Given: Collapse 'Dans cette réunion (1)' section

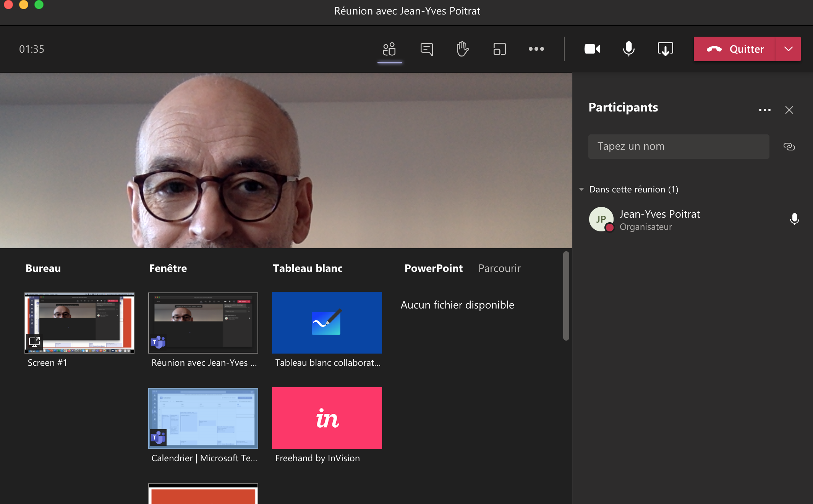Looking at the screenshot, I should tap(581, 189).
